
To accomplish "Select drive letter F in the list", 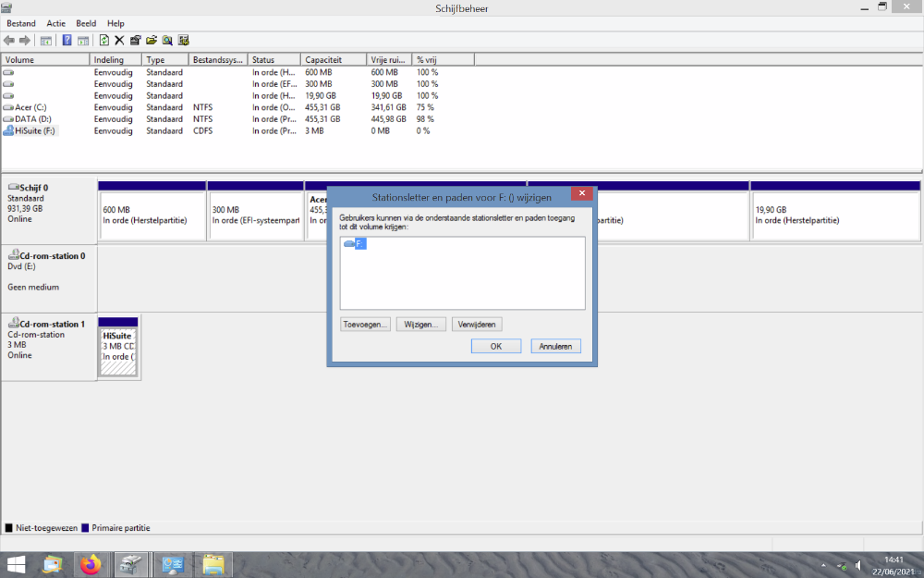I will [356, 243].
